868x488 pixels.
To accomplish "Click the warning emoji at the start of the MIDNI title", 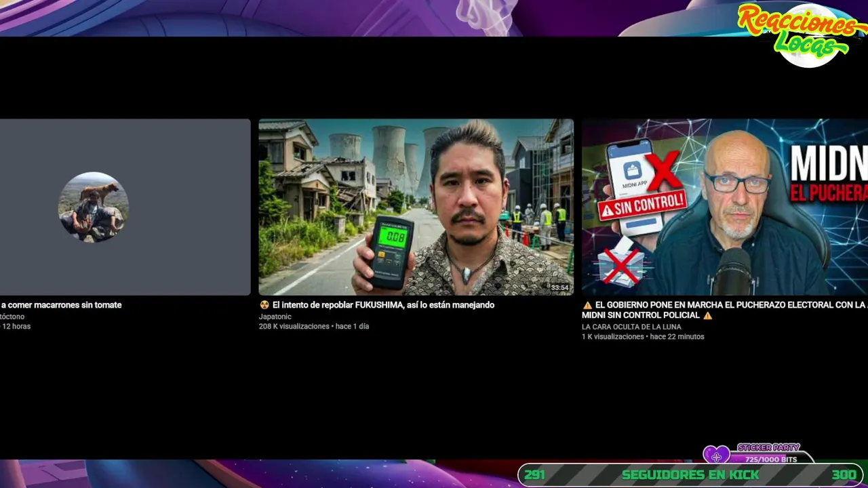I will 587,305.
